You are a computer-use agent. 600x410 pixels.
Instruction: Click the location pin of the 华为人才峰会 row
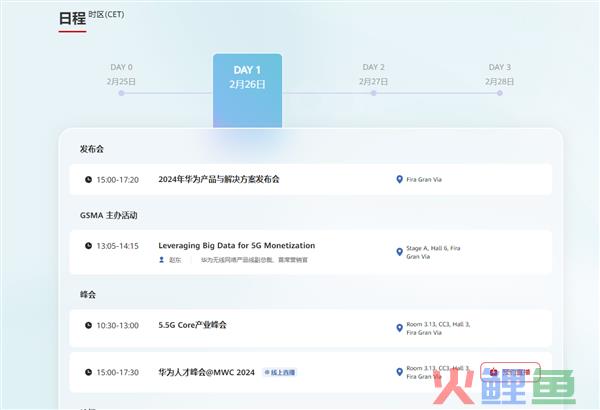tap(399, 372)
